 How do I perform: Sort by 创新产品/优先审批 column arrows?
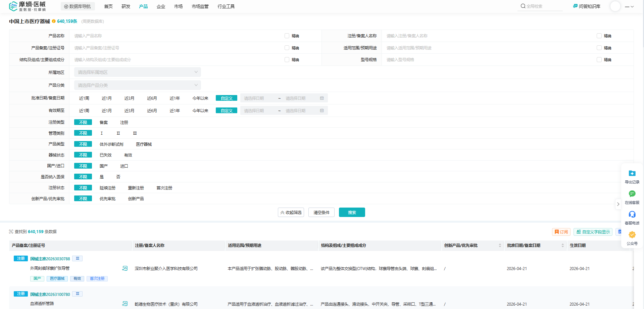tap(500, 246)
